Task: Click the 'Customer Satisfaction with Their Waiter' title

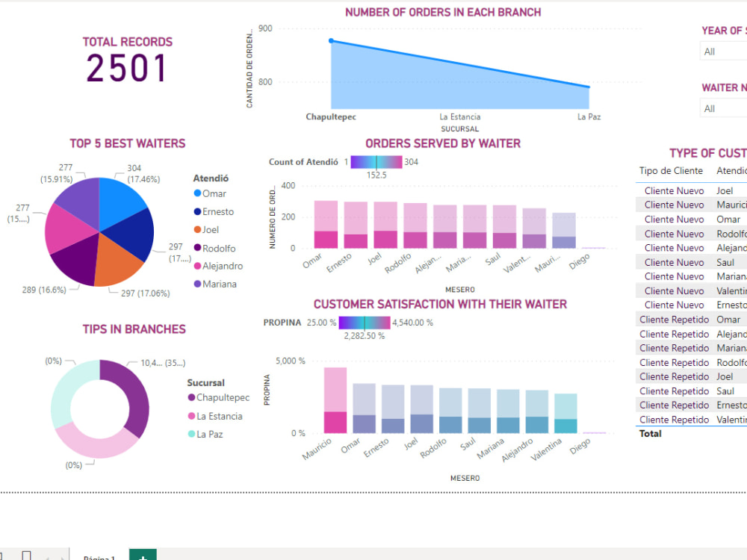Action: pyautogui.click(x=440, y=305)
